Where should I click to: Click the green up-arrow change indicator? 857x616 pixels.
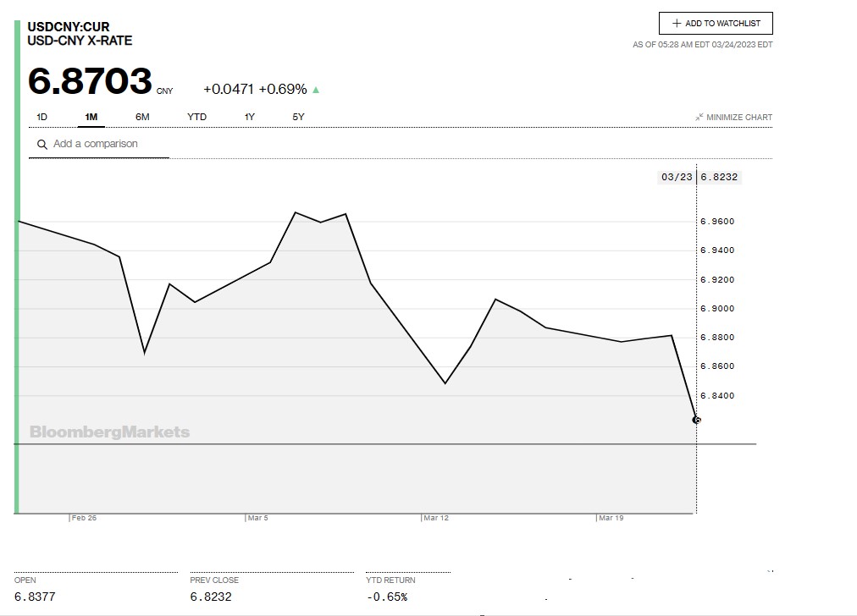(316, 90)
